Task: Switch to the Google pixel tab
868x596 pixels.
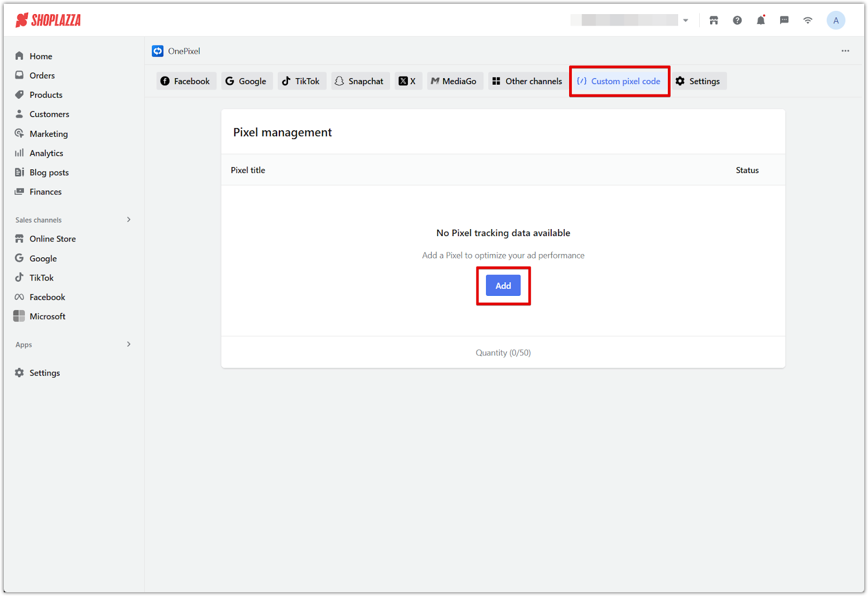Action: (247, 81)
